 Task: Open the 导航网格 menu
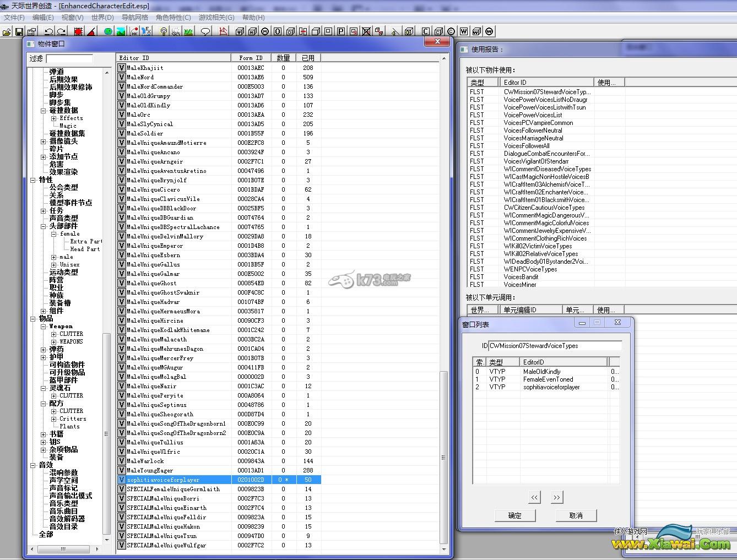(x=135, y=18)
